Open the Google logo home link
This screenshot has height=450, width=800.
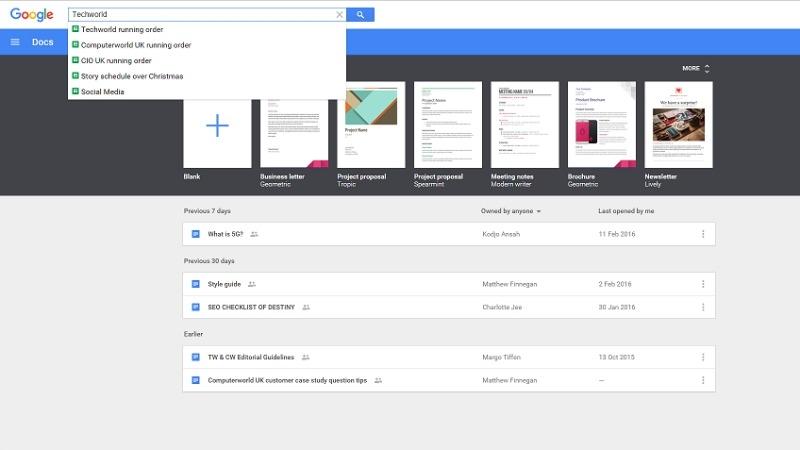click(x=32, y=14)
